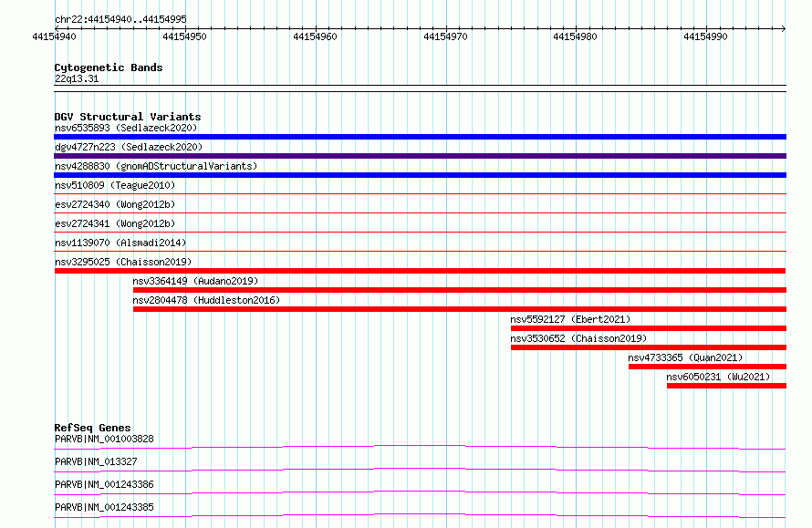Image resolution: width=812 pixels, height=528 pixels.
Task: Open the dgv4727n223 (Sedlazeck2020) entry
Action: tap(129, 147)
